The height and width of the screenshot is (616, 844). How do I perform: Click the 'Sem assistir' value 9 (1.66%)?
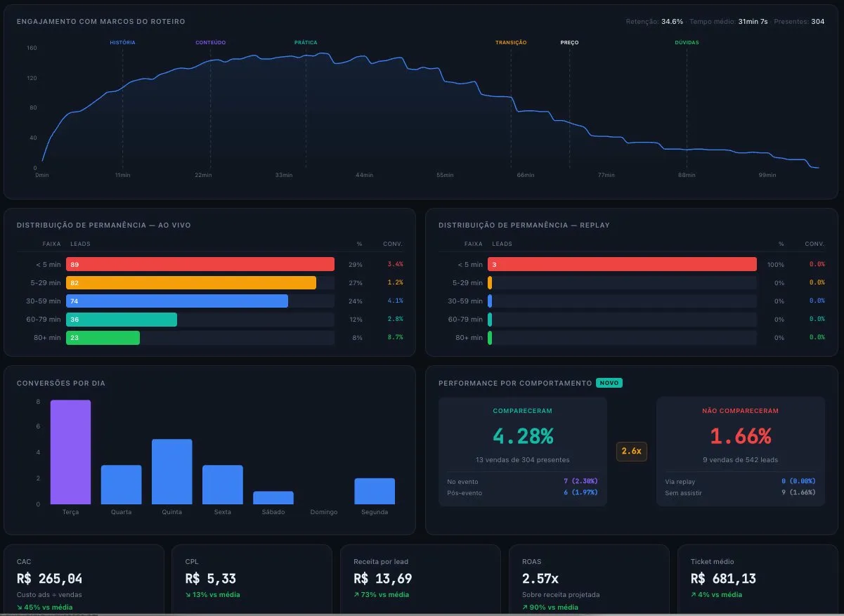pyautogui.click(x=798, y=493)
